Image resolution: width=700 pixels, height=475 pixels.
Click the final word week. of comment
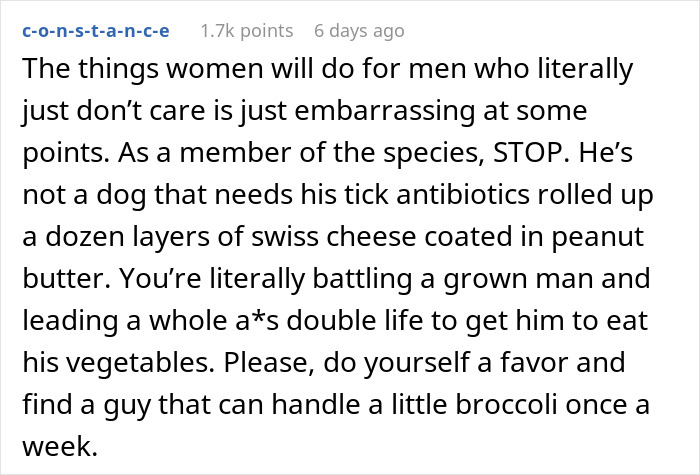tap(60, 446)
